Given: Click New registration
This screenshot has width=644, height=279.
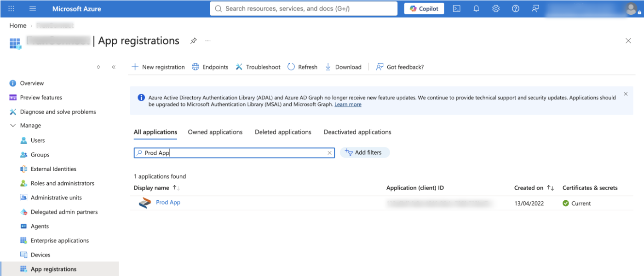Looking at the screenshot, I should (x=158, y=67).
